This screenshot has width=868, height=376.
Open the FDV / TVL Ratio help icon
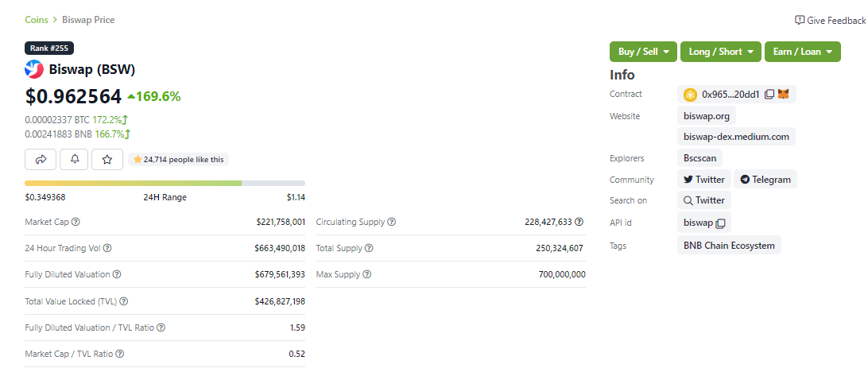pos(161,328)
